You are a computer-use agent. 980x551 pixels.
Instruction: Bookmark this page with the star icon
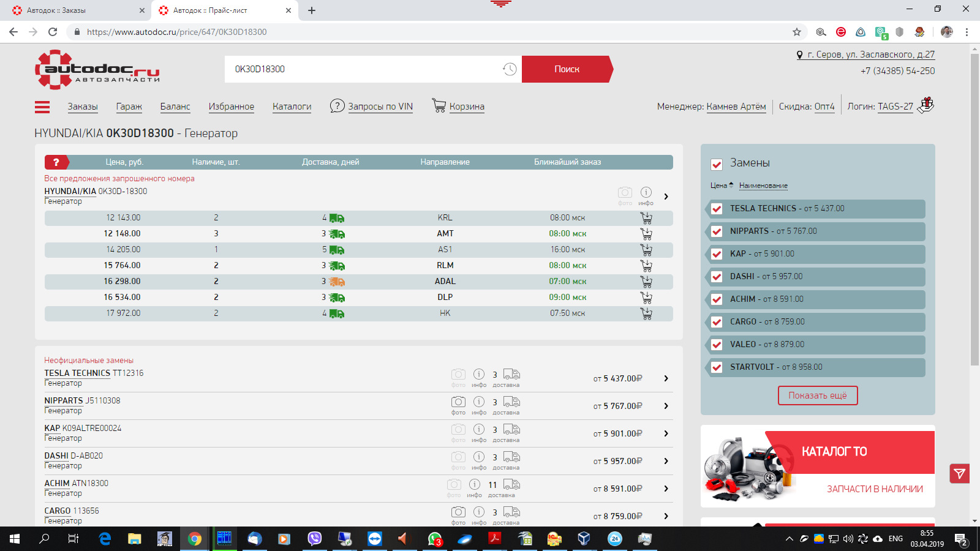pos(797,32)
